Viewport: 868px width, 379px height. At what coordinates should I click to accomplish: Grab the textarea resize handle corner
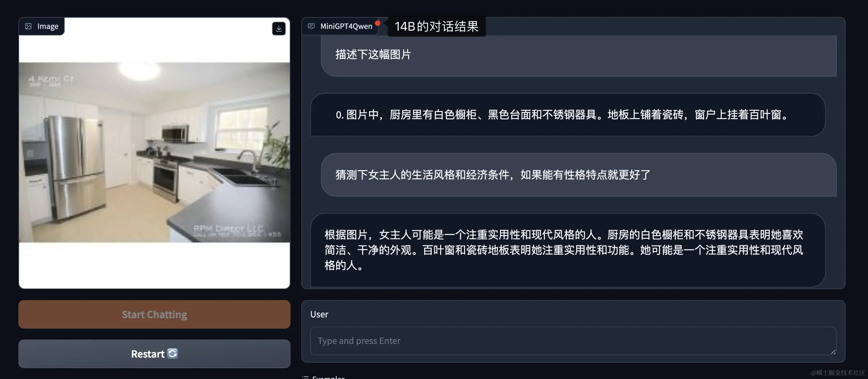[833, 352]
